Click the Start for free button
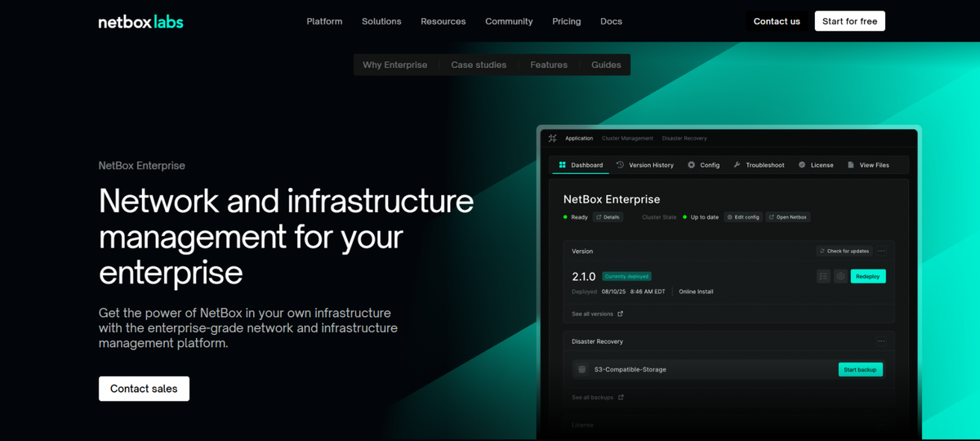Screen dimensions: 980x441 tap(849, 21)
